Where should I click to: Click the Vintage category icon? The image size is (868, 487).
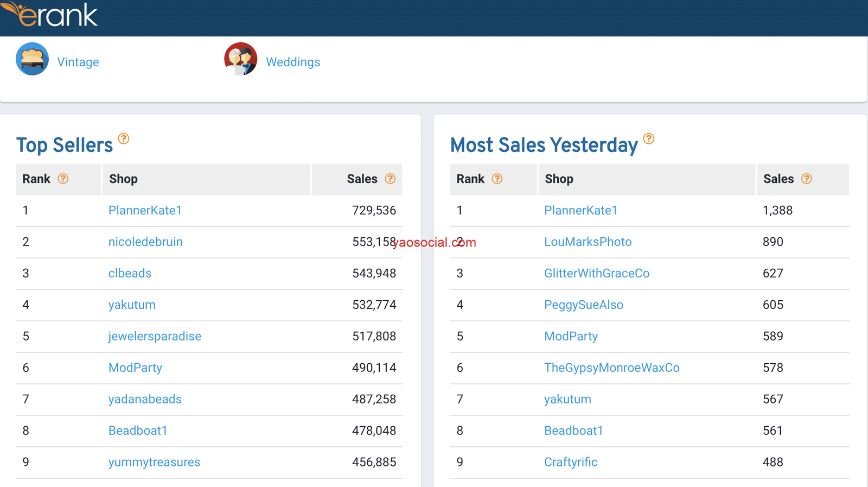click(32, 59)
